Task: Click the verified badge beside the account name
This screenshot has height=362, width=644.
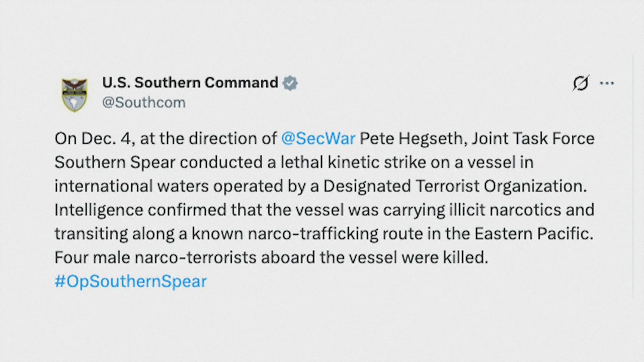Action: point(290,83)
